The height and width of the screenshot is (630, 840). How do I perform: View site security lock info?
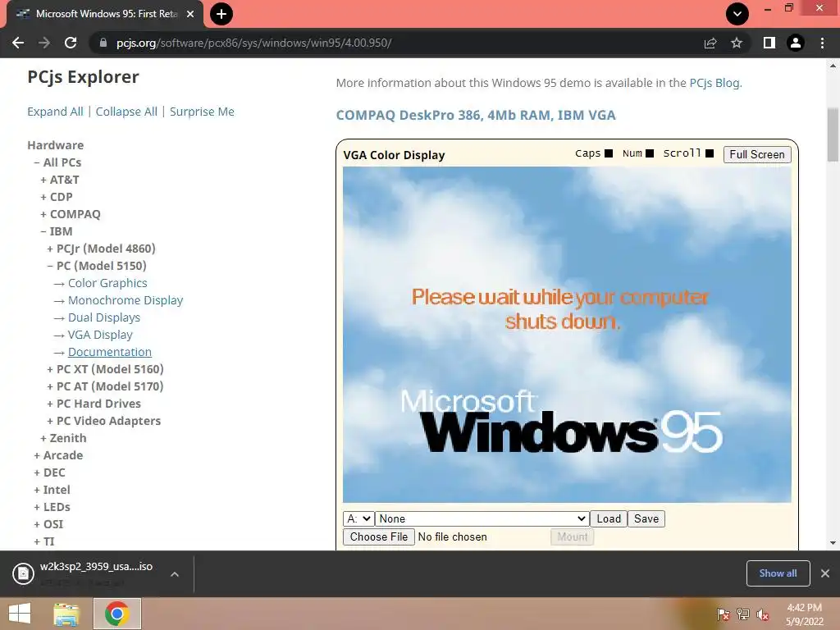103,43
